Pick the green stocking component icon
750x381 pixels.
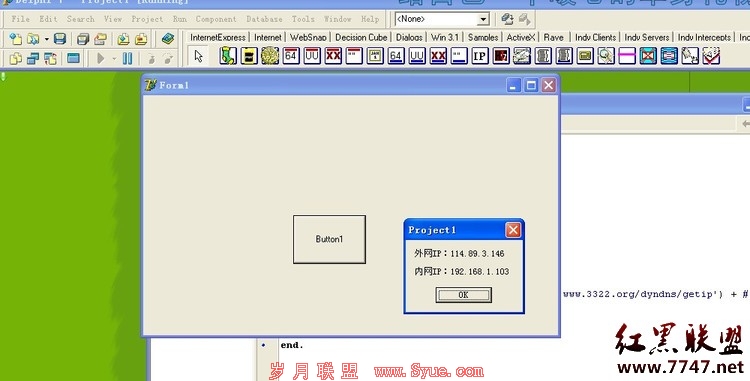click(x=228, y=56)
